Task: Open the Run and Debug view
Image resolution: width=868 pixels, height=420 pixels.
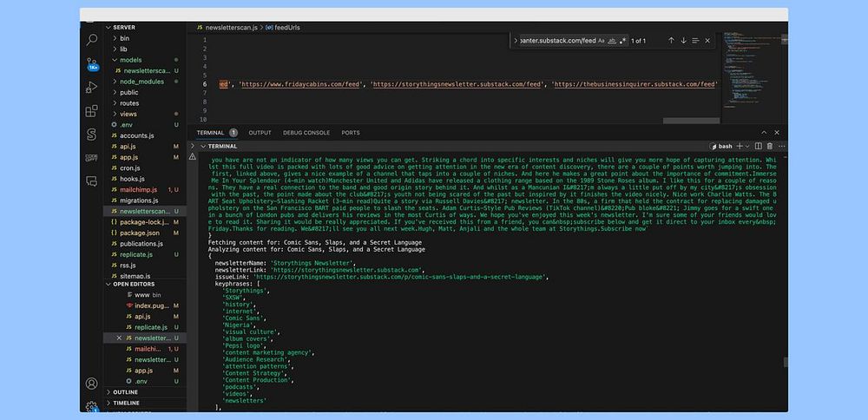Action: [91, 88]
